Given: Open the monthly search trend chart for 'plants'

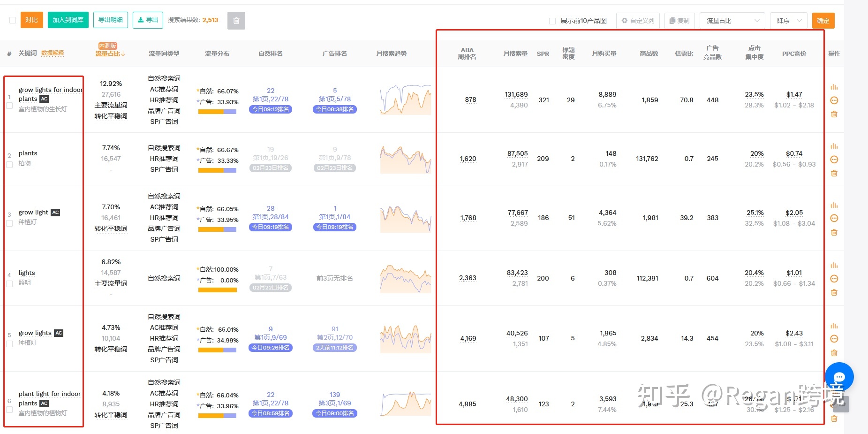Looking at the screenshot, I should coord(405,160).
